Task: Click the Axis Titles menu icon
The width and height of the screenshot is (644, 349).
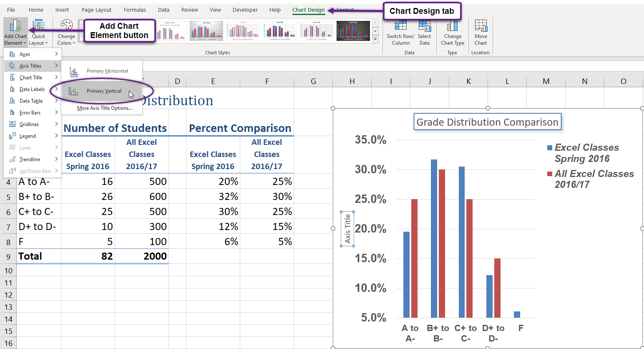Action: coord(12,66)
